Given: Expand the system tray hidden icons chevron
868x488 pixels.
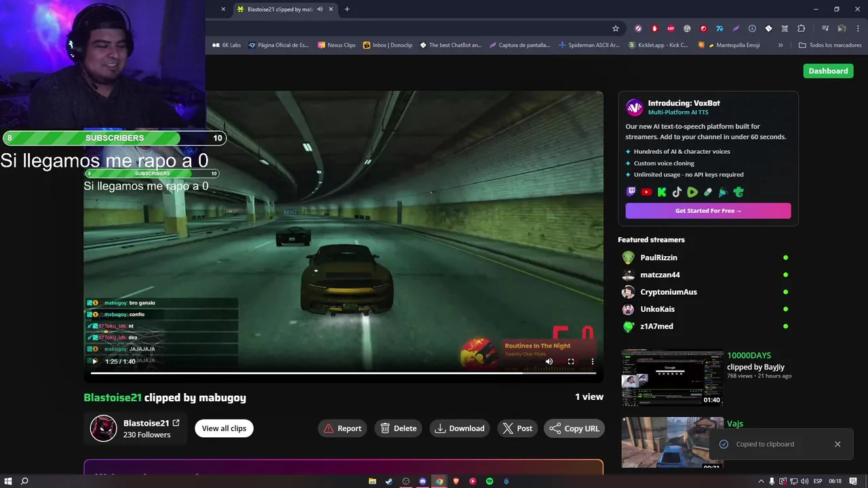Looking at the screenshot, I should click(761, 481).
